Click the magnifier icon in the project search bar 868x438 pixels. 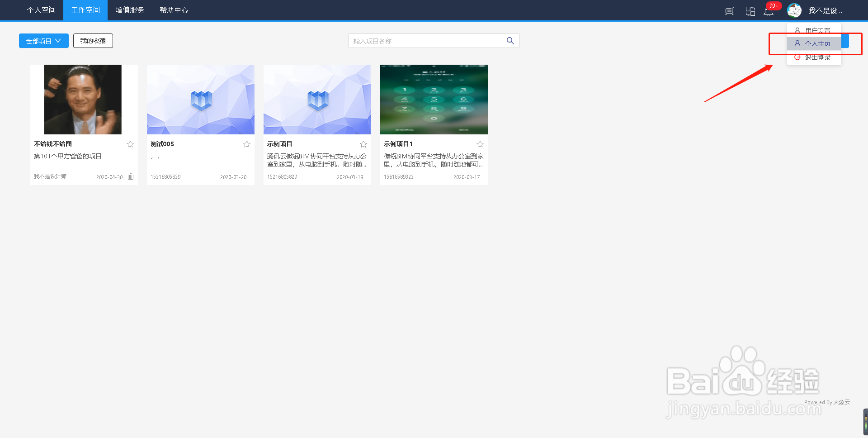[510, 40]
